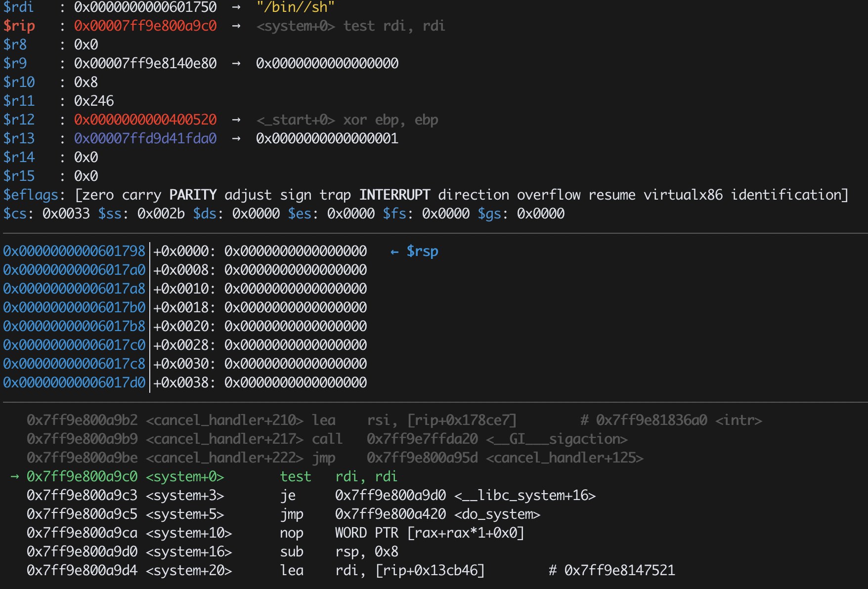Click the __libc_system+16 jump target
Image resolution: width=868 pixels, height=589 pixels.
[x=465, y=495]
